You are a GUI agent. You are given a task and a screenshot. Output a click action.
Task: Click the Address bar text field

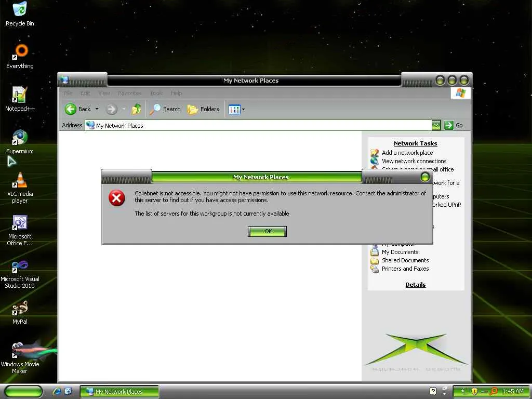coord(258,125)
